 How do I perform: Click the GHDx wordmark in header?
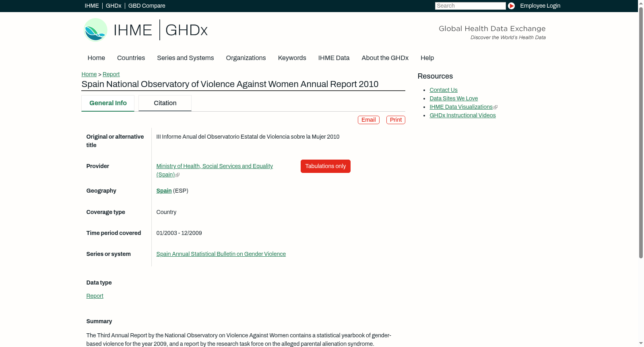[x=186, y=30]
